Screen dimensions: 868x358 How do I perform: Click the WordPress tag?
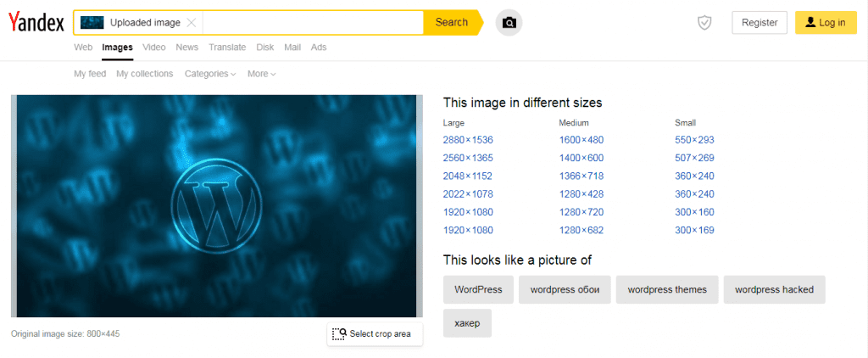(x=478, y=289)
